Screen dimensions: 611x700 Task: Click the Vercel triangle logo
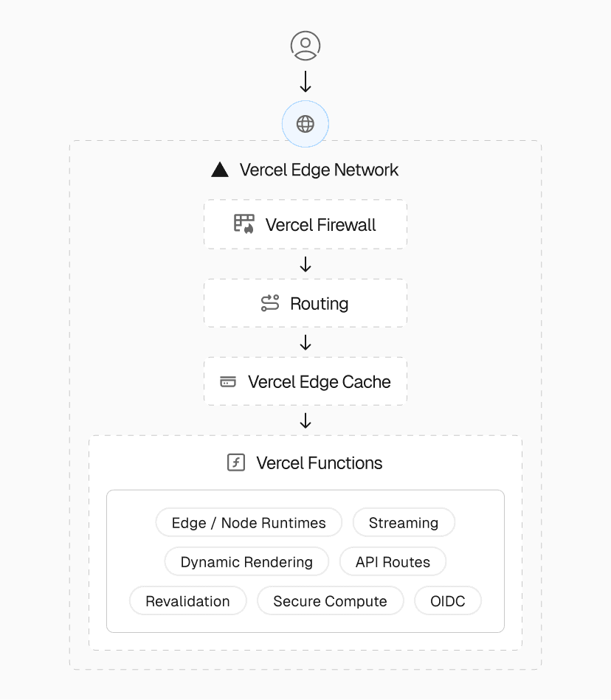[x=220, y=170]
